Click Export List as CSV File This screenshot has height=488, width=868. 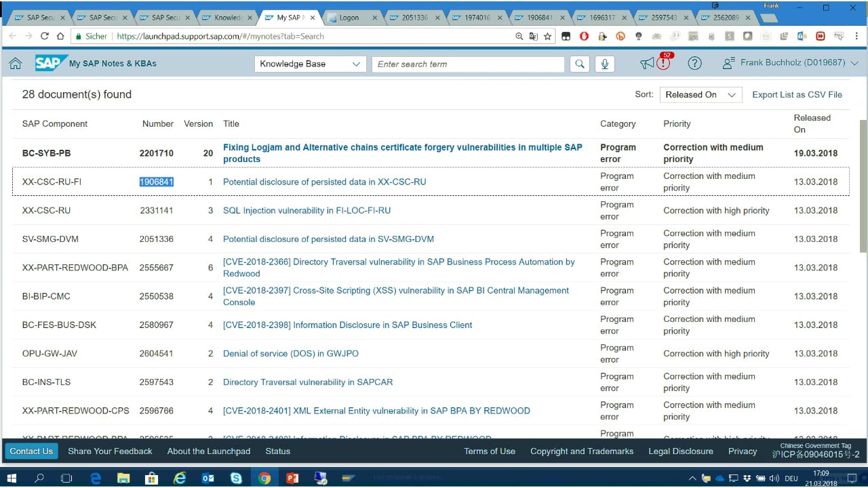797,95
